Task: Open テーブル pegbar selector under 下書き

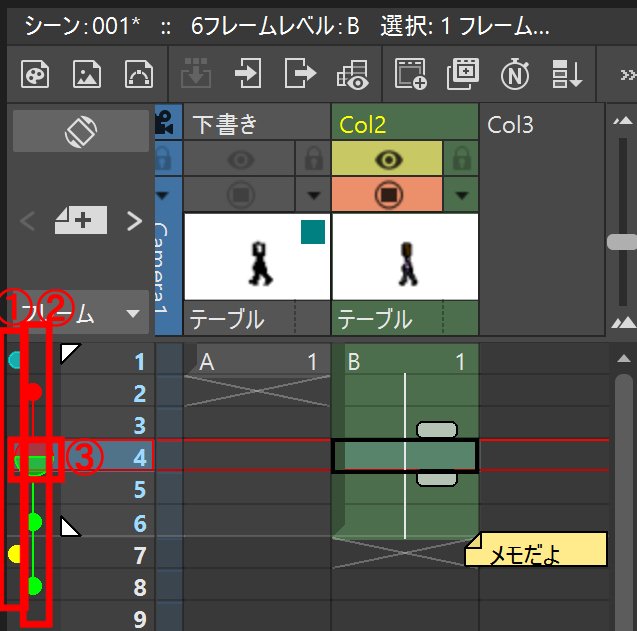Action: (x=240, y=318)
